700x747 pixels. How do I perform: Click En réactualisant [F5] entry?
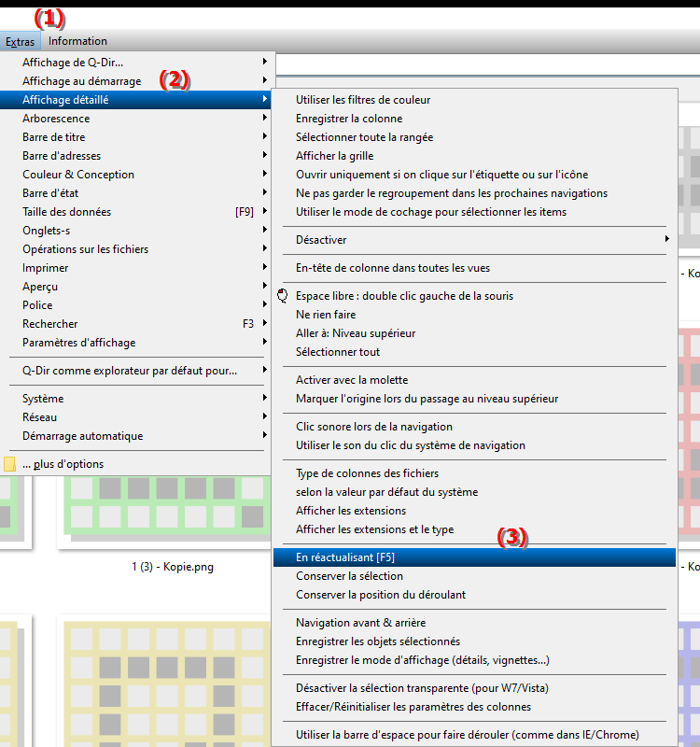click(474, 557)
